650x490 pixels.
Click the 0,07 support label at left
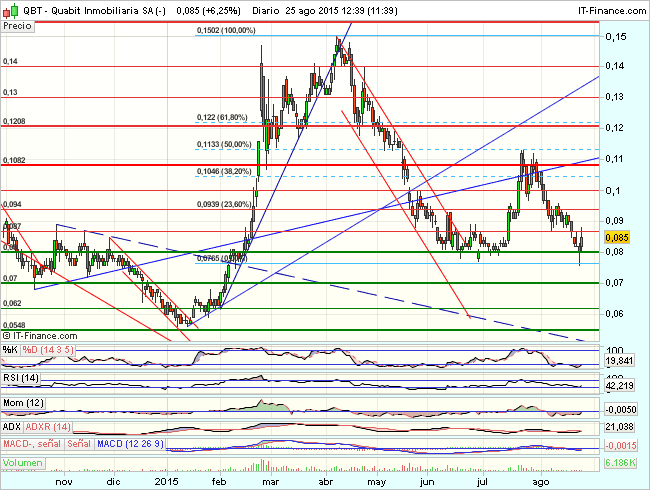tap(10, 279)
